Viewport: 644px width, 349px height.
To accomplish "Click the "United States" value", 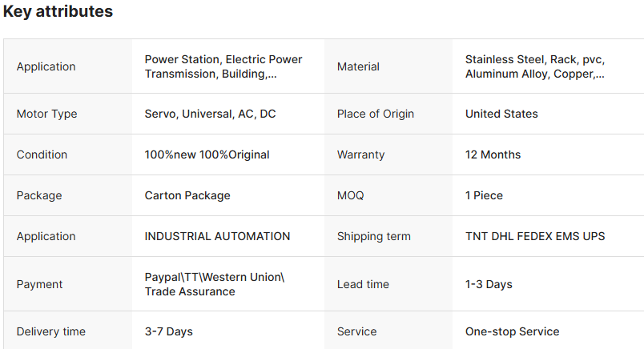I will click(x=501, y=114).
